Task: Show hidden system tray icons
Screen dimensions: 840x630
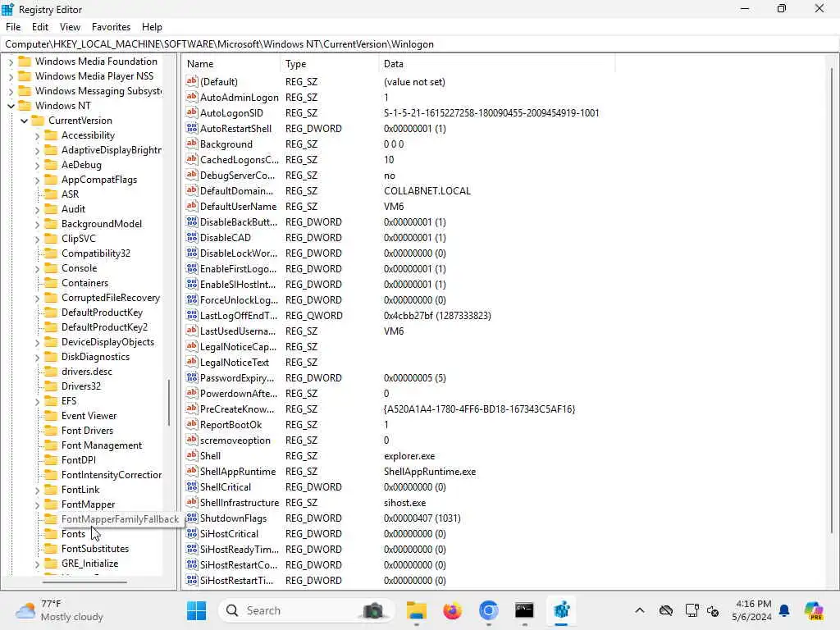Action: [x=639, y=610]
